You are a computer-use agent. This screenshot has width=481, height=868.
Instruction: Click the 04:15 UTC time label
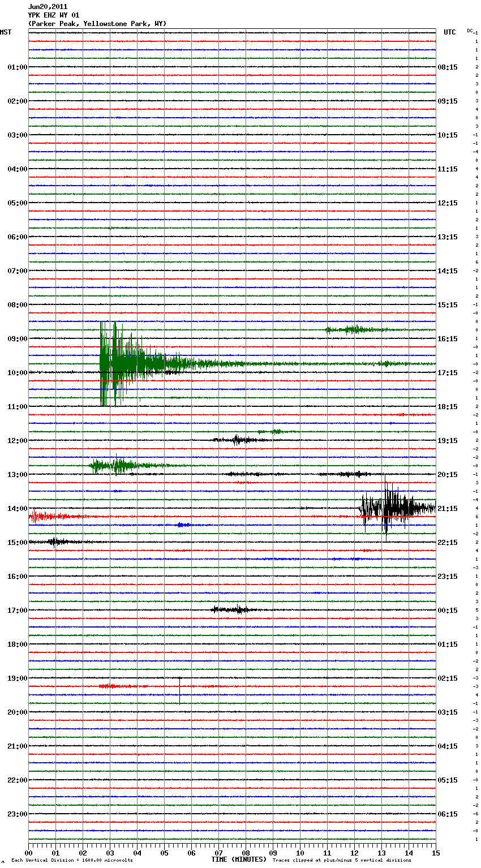(448, 746)
